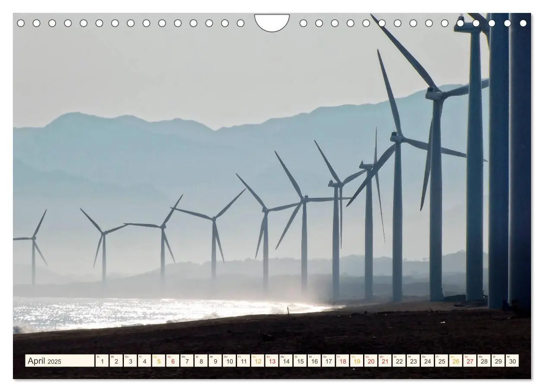Click Sunday date 20
Screen dimensions: 544x392
click(371, 361)
